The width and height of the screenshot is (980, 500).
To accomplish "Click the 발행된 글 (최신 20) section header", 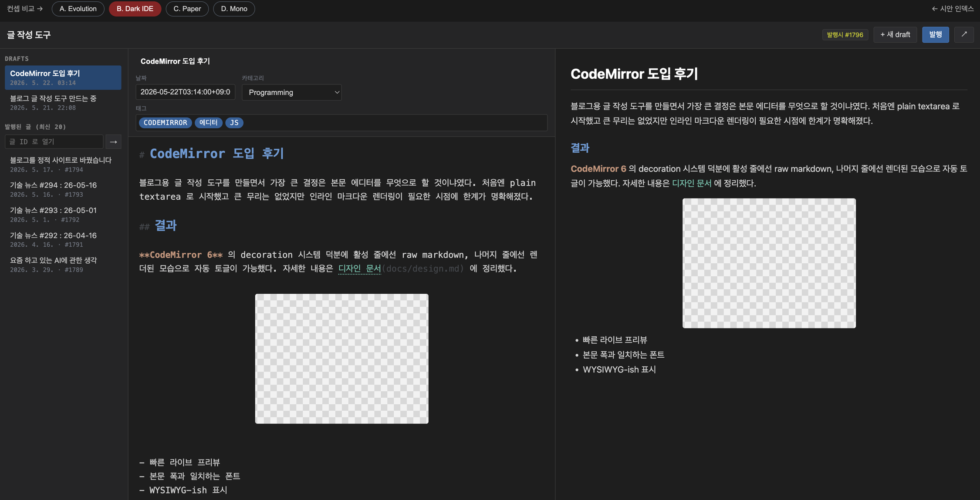I will [x=35, y=127].
